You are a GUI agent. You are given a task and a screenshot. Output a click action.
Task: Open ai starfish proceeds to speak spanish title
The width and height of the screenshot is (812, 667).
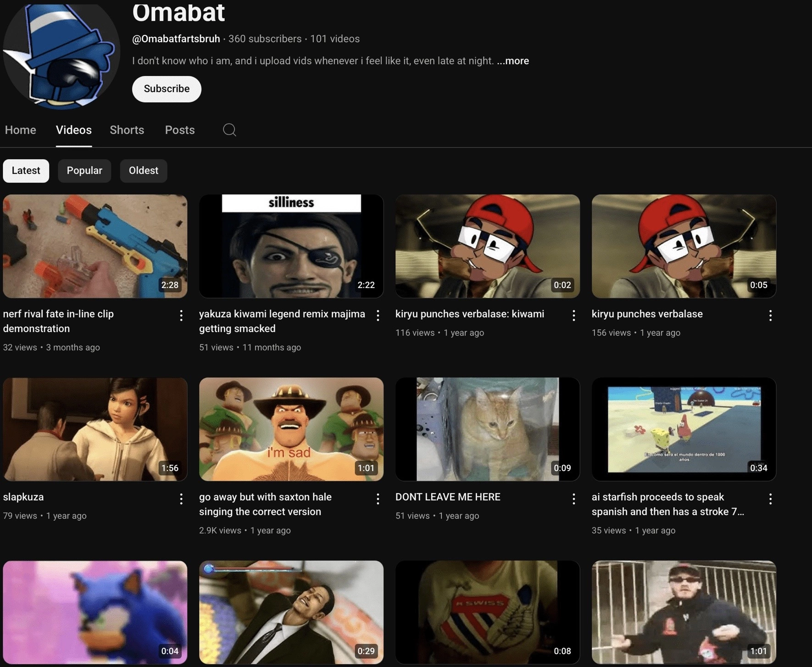[668, 504]
